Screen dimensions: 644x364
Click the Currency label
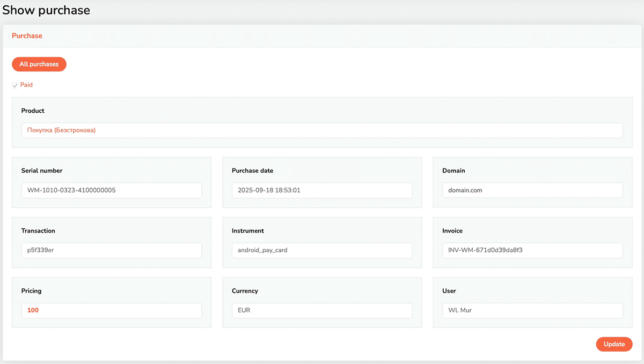click(x=245, y=291)
